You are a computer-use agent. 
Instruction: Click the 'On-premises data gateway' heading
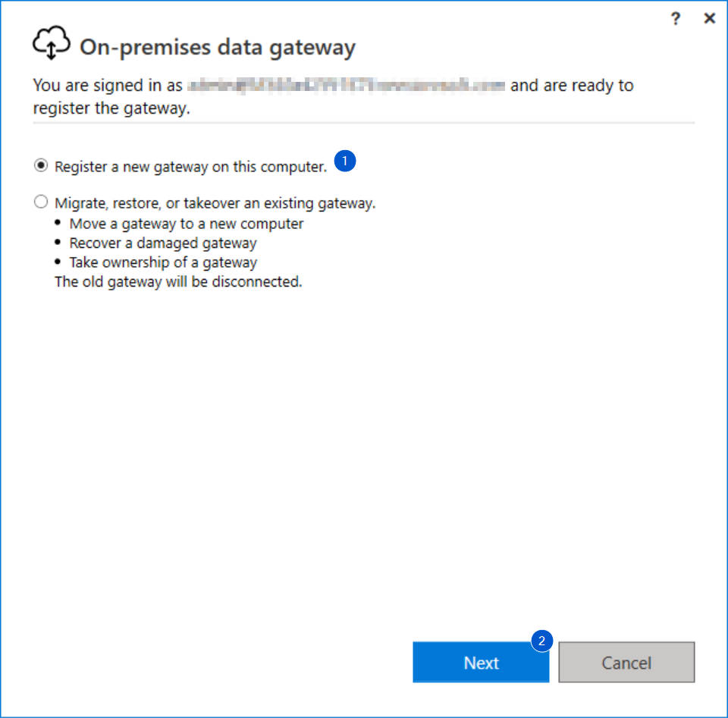pyautogui.click(x=218, y=47)
